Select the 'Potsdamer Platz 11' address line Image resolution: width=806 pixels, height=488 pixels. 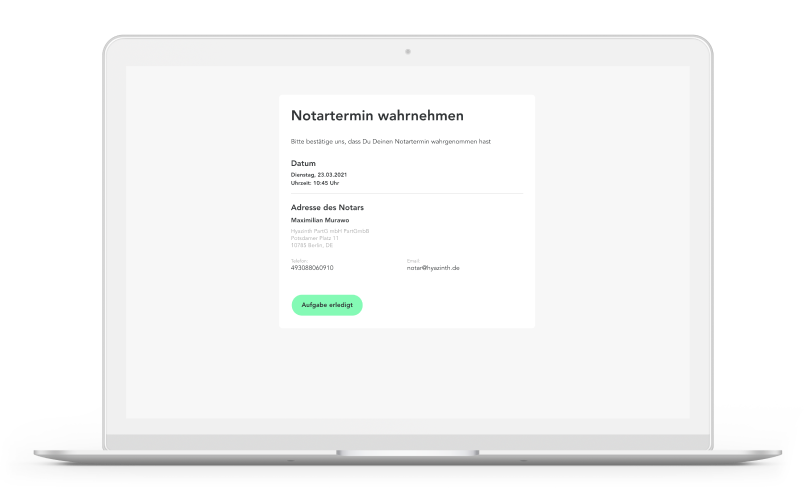click(x=315, y=238)
